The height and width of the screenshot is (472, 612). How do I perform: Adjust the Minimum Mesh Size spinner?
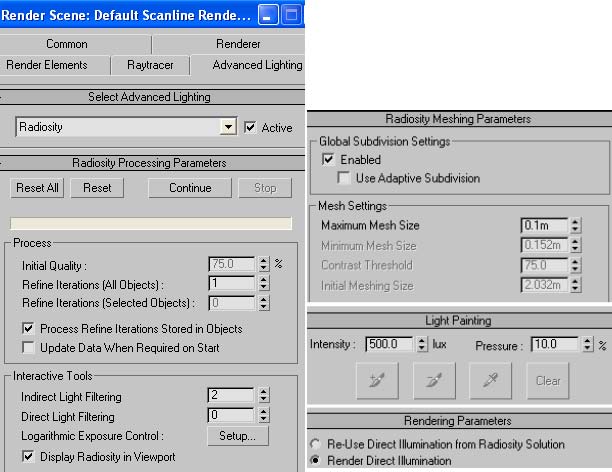pos(575,245)
